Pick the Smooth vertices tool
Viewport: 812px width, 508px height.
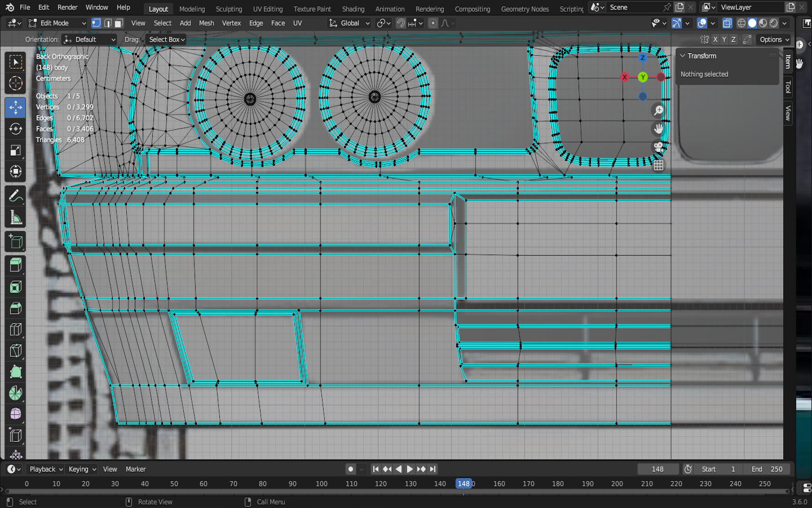[x=16, y=414]
